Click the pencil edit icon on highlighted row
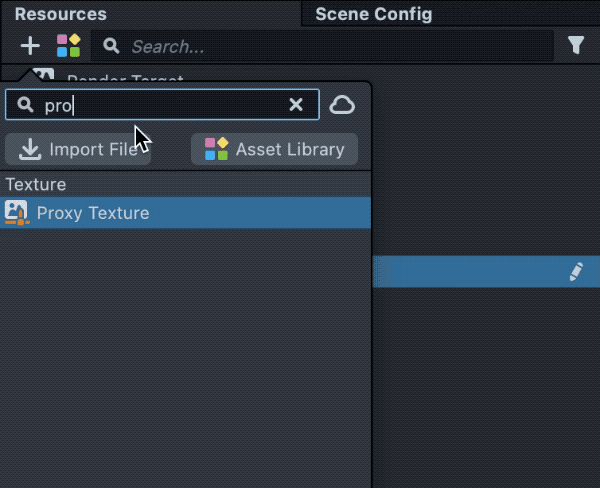This screenshot has height=488, width=600. (x=576, y=271)
